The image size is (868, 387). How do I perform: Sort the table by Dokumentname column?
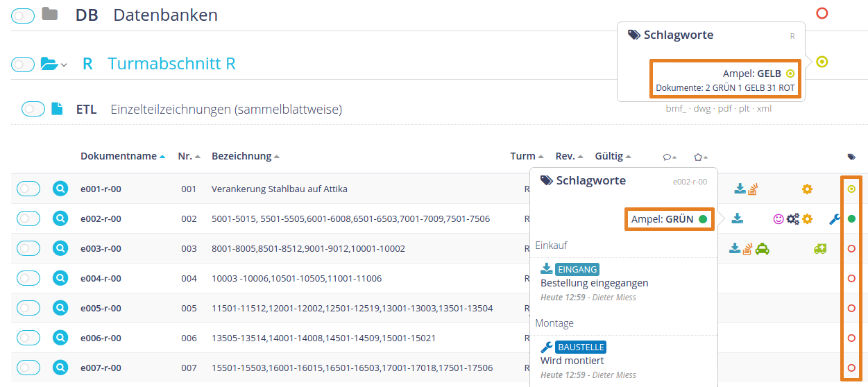[x=118, y=156]
